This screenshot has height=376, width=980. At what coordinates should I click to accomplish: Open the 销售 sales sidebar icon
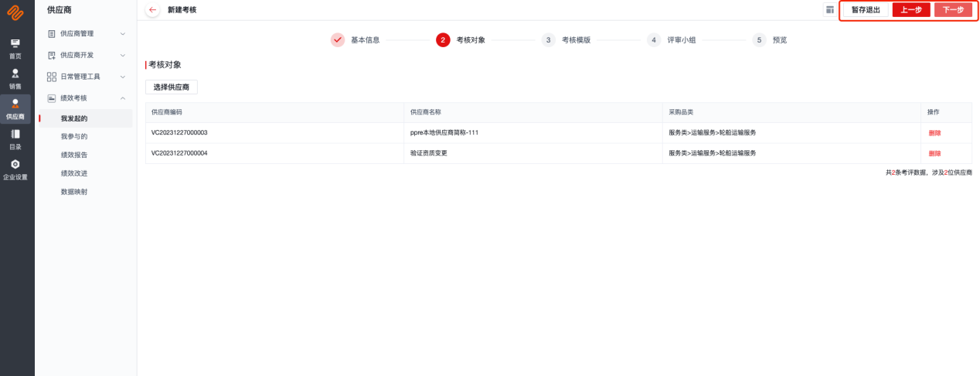pyautogui.click(x=15, y=78)
